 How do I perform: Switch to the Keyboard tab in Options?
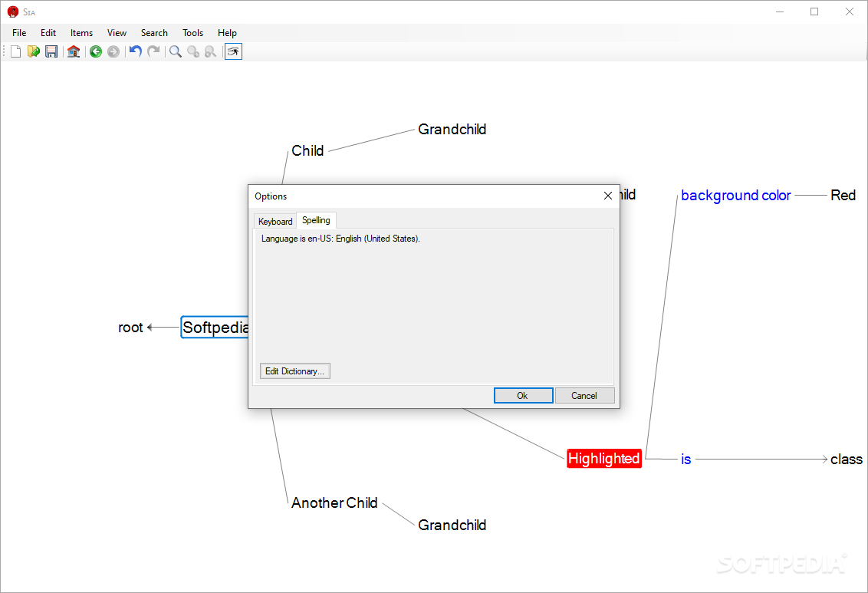[x=275, y=222]
